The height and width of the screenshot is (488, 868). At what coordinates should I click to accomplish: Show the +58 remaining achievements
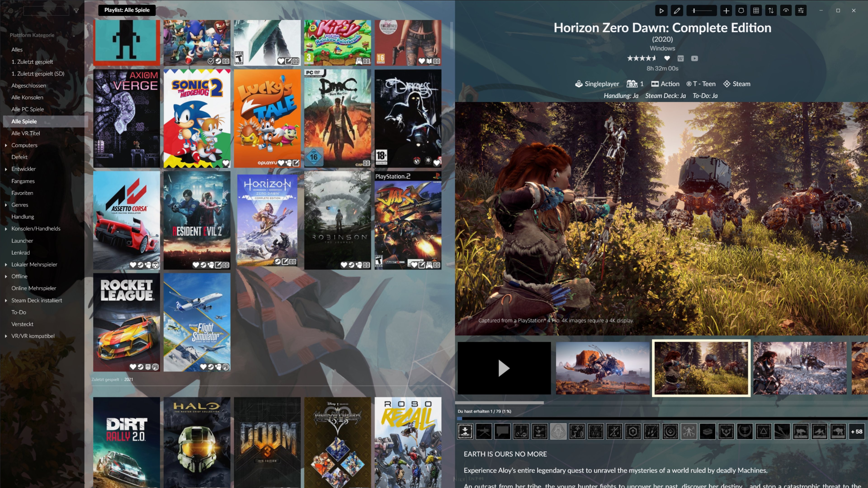pos(856,432)
